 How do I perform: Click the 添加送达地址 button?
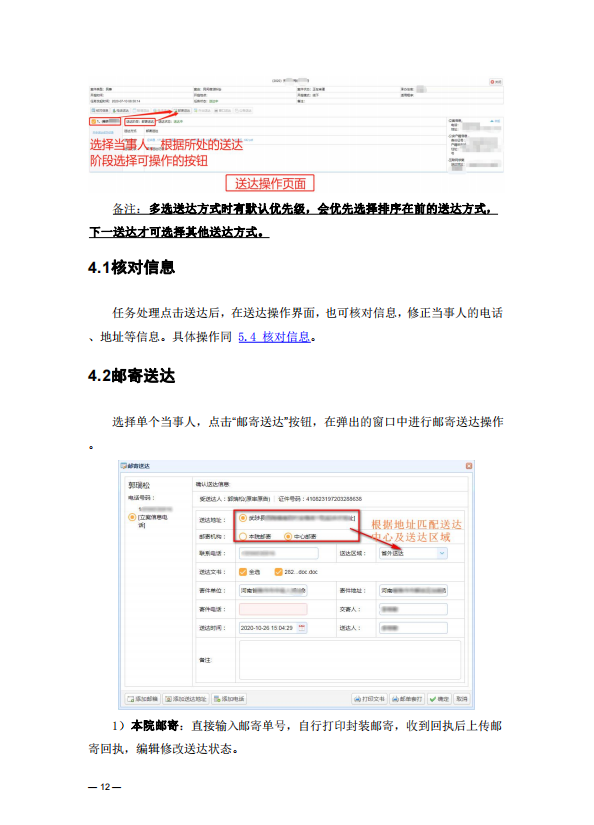pos(186,699)
